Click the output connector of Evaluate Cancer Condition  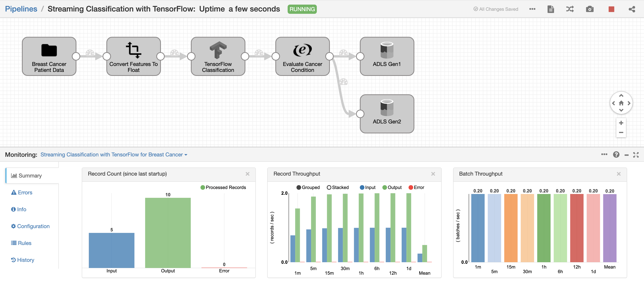pyautogui.click(x=329, y=56)
